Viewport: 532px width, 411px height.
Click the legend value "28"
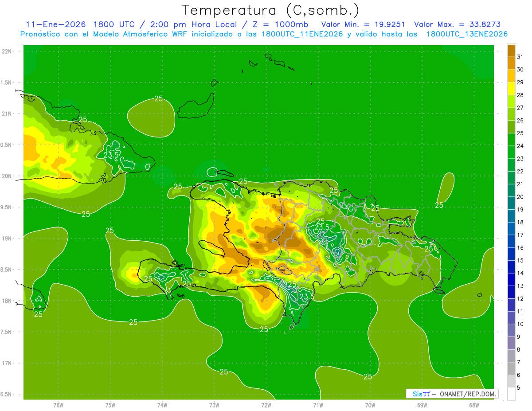(x=520, y=95)
